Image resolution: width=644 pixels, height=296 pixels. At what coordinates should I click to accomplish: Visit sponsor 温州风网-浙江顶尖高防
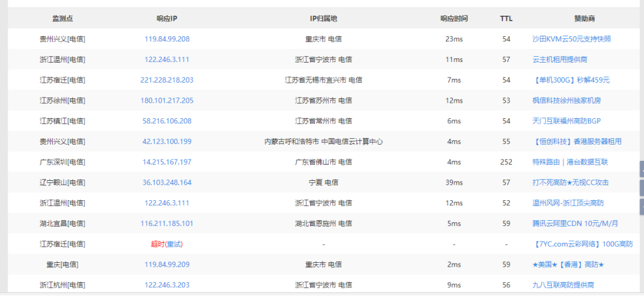568,203
